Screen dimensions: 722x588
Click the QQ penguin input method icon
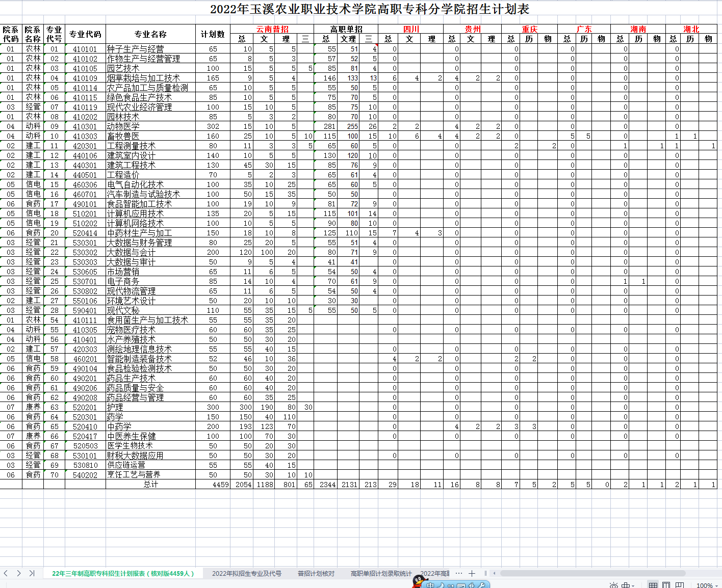click(419, 582)
